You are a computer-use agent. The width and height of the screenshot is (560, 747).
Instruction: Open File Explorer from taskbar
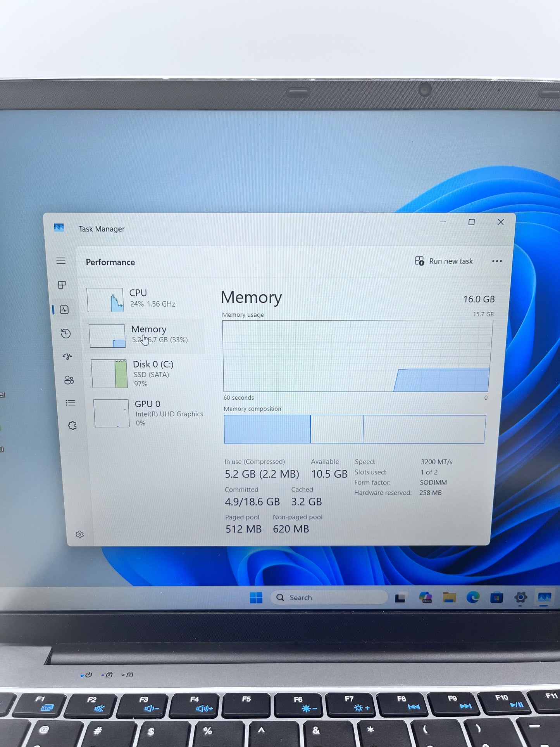coord(449,598)
